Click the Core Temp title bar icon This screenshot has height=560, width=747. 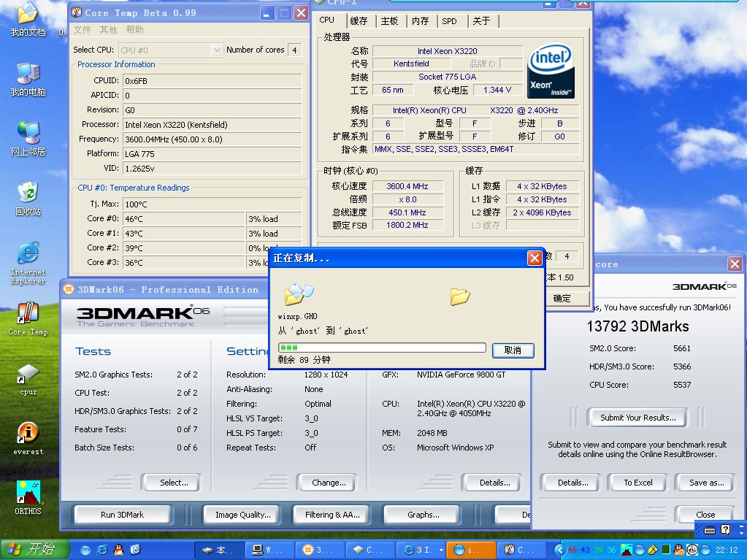[x=77, y=12]
